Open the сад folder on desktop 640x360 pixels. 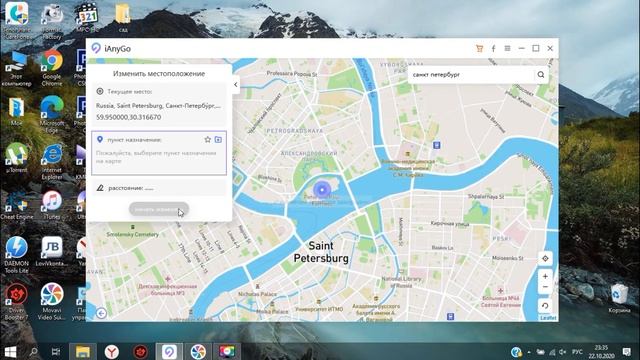click(123, 18)
